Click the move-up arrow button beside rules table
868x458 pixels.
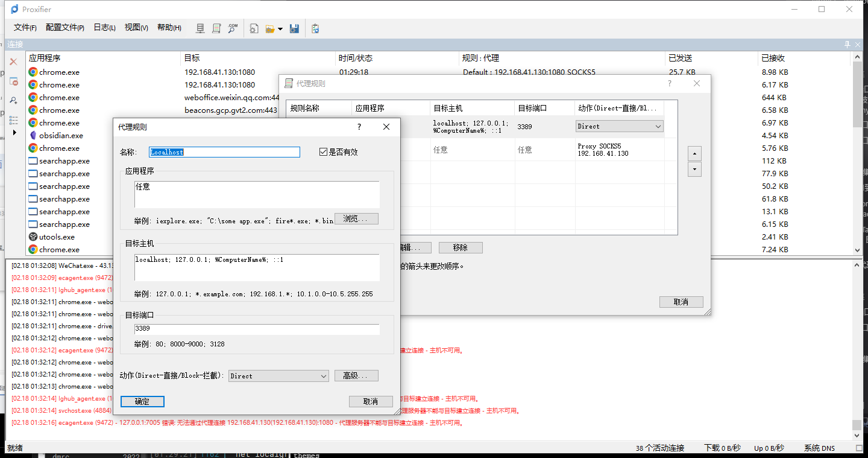pos(694,154)
